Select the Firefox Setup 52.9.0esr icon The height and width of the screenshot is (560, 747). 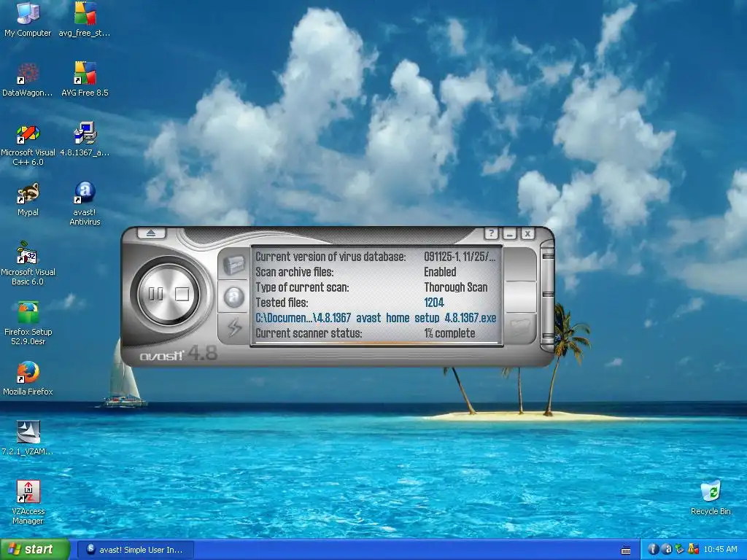point(28,323)
